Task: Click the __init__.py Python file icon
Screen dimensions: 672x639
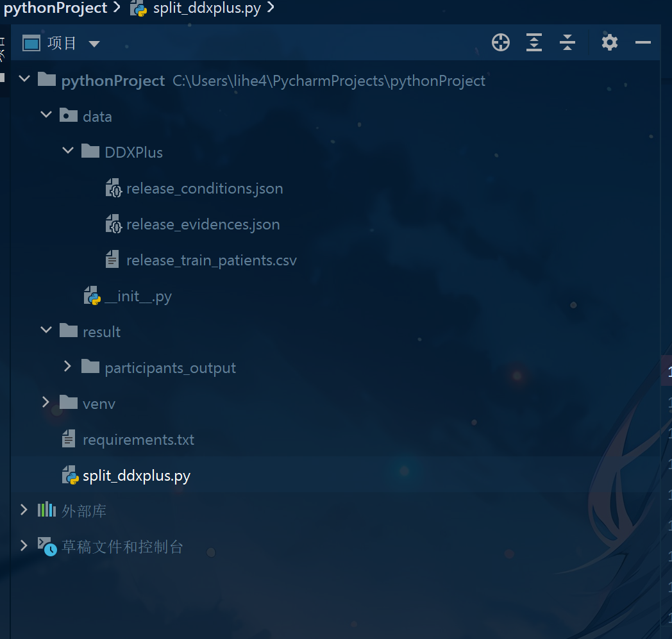Action: pos(92,296)
